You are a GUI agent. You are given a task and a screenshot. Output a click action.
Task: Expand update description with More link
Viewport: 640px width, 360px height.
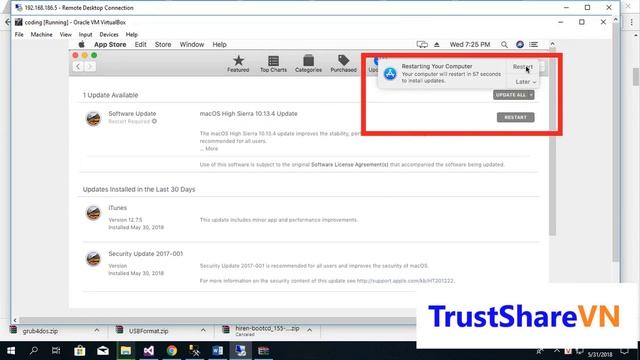point(211,149)
